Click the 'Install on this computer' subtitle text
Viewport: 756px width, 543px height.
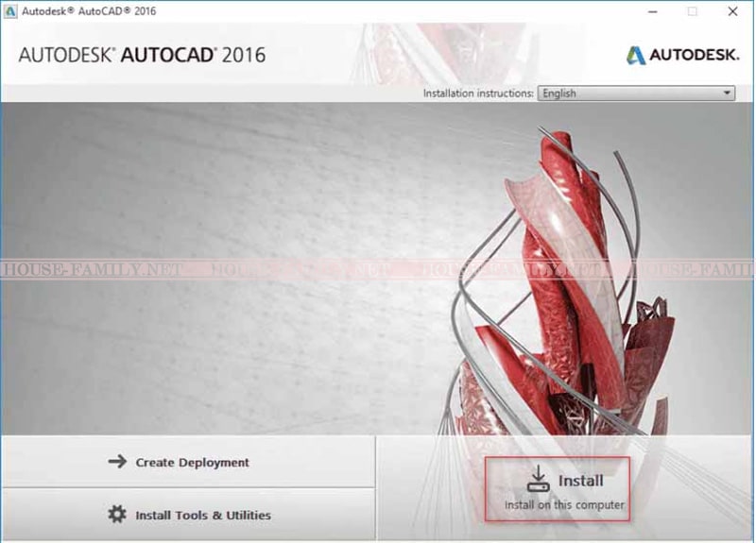[x=564, y=505]
